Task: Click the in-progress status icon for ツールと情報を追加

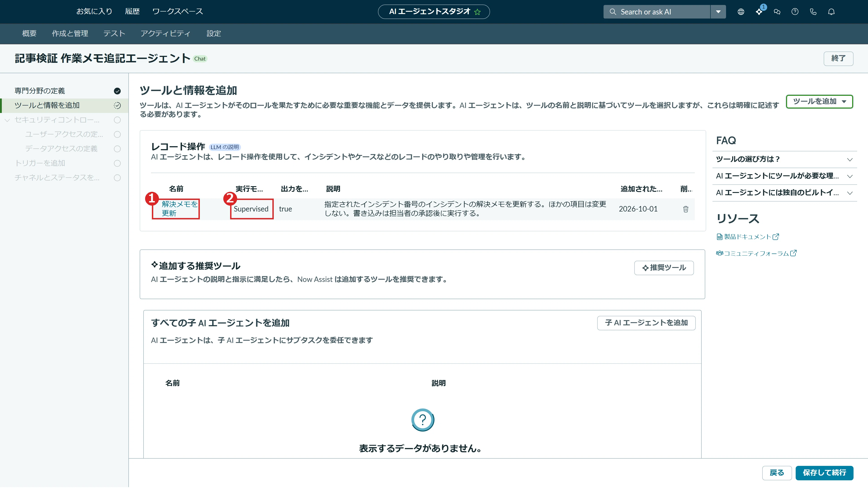Action: 117,106
